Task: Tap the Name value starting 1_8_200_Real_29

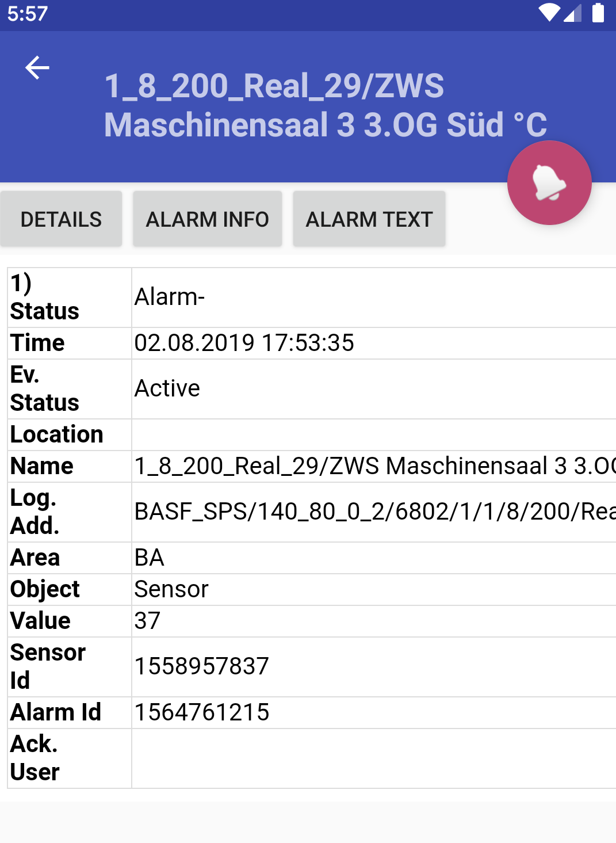Action: click(x=374, y=467)
